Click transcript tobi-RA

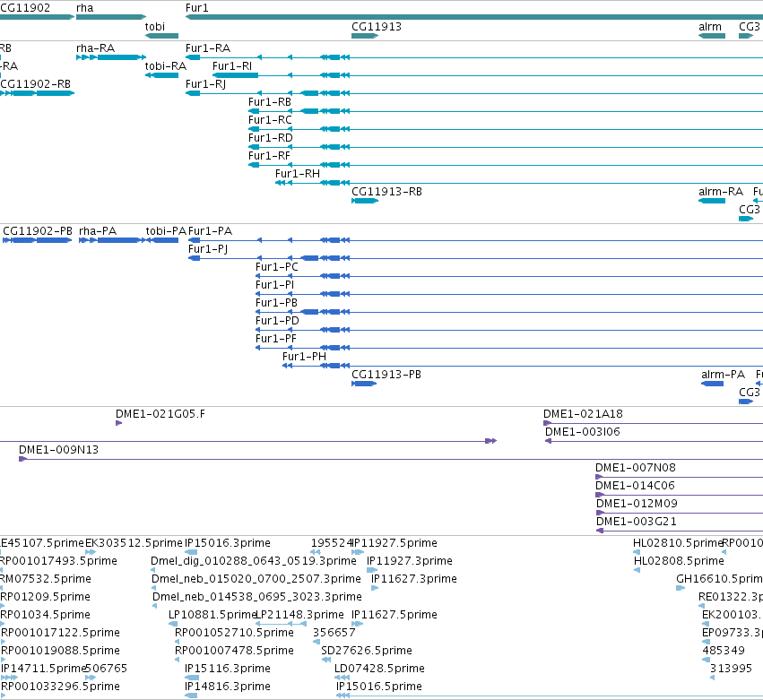[x=166, y=66]
